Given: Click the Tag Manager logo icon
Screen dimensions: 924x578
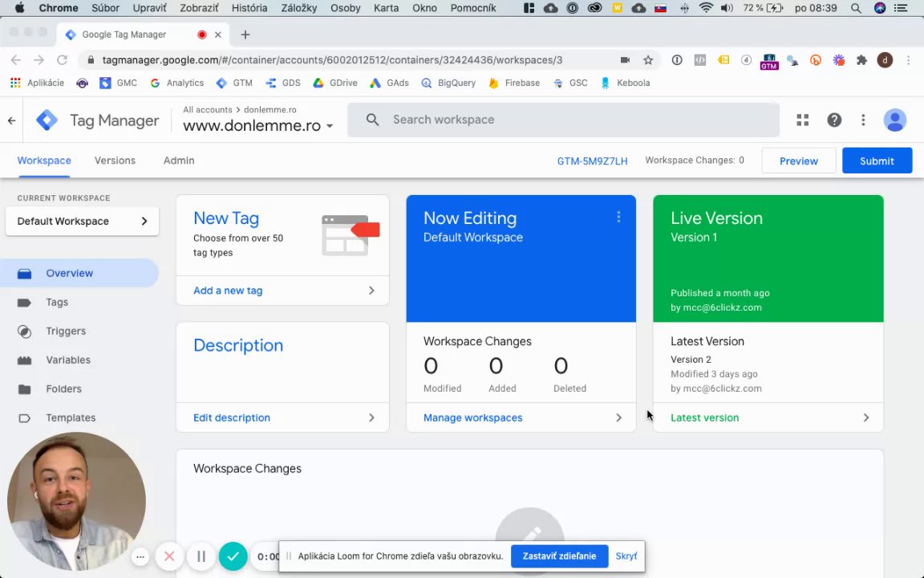Looking at the screenshot, I should pyautogui.click(x=47, y=120).
